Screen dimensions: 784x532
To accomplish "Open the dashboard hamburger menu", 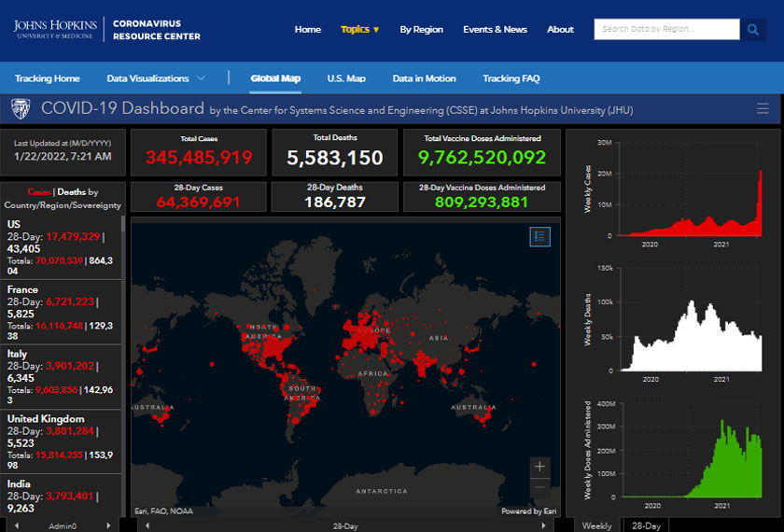I will [x=763, y=109].
